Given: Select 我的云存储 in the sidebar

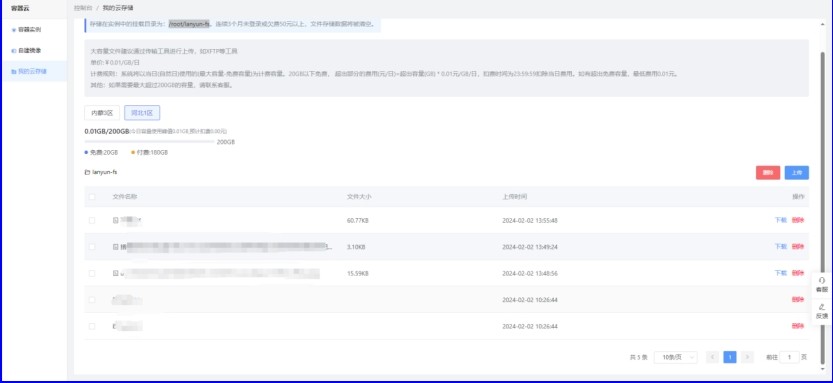Looking at the screenshot, I should pyautogui.click(x=32, y=71).
